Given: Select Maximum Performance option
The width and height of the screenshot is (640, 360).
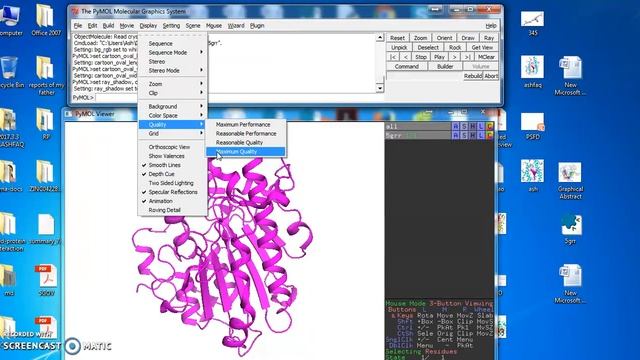Looking at the screenshot, I should [245, 124].
